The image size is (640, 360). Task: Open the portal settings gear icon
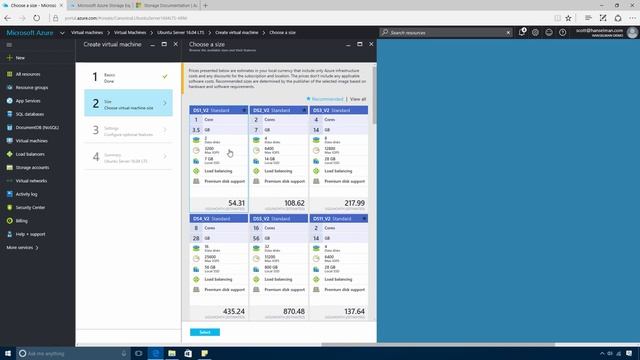[x=535, y=32]
